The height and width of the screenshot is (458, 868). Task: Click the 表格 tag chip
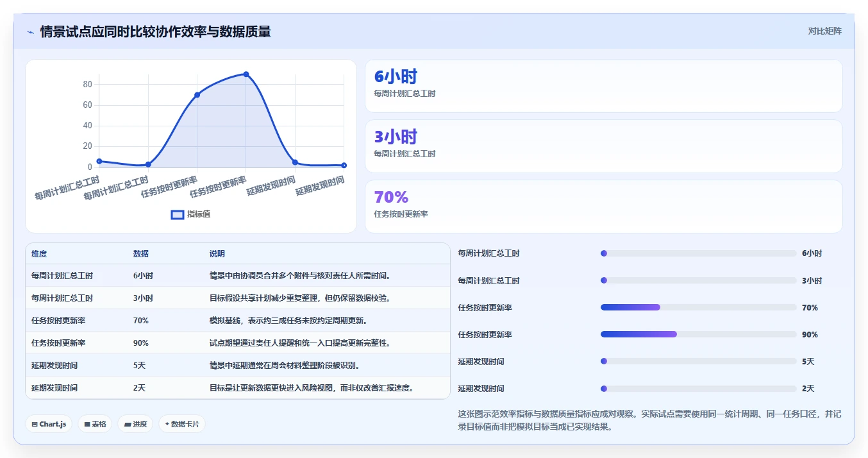(95, 424)
